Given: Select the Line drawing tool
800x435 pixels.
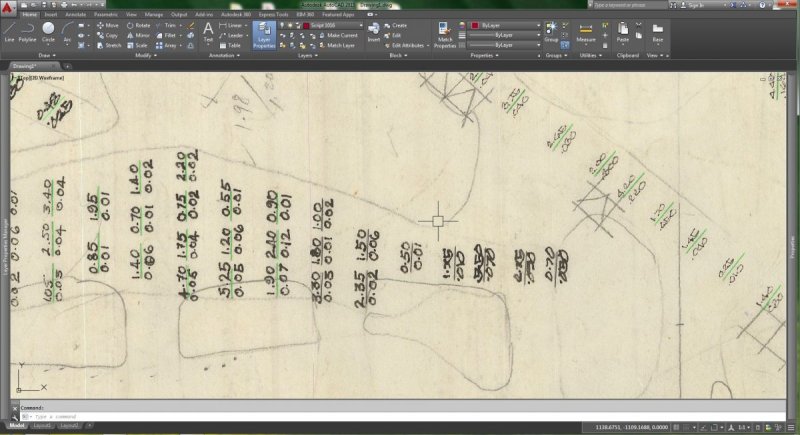Looking at the screenshot, I should click(x=9, y=32).
